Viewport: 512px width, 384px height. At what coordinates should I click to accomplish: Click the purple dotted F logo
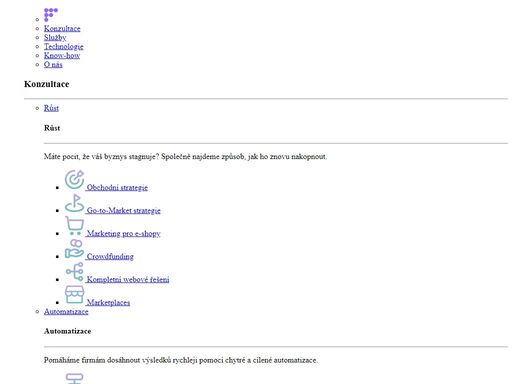tap(51, 15)
